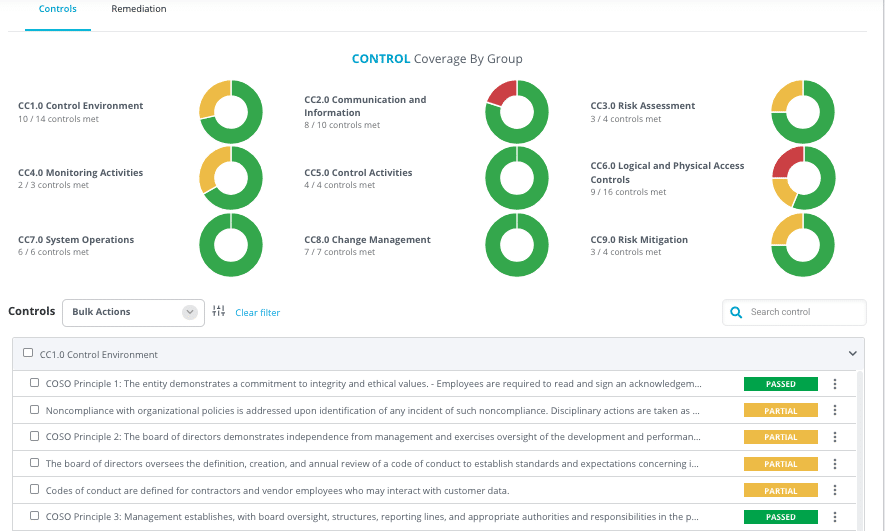885x531 pixels.
Task: Tick the checkbox for board code of conduct row
Action: tap(34, 462)
